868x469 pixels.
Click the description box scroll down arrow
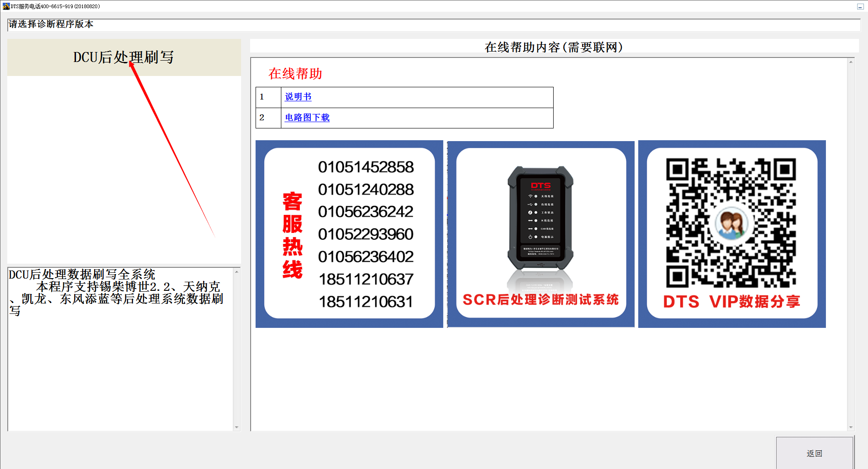[237, 427]
